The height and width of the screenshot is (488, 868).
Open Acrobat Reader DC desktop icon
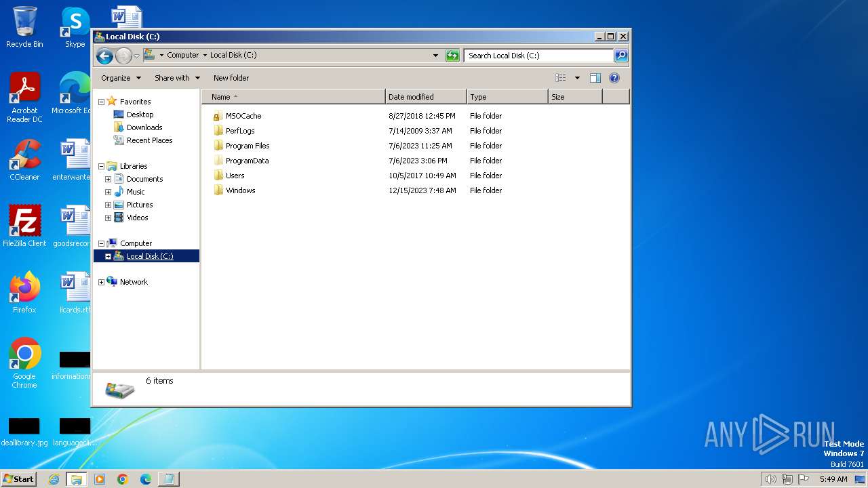coord(24,98)
